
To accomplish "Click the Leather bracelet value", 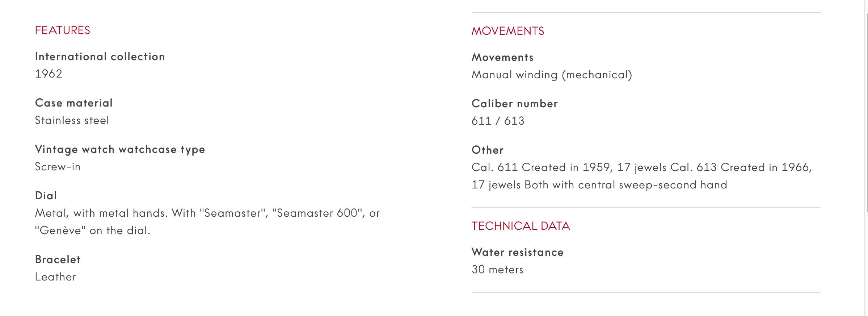I will pyautogui.click(x=55, y=277).
